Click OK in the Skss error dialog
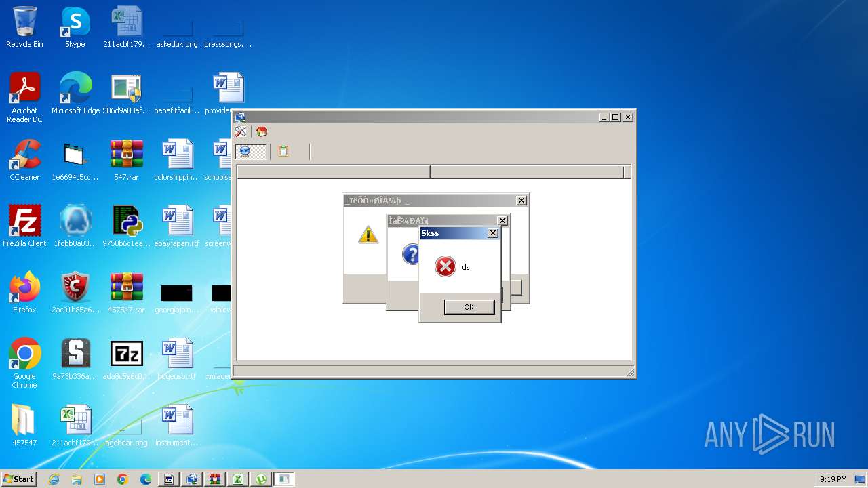Screen dimensions: 868x488 469,307
